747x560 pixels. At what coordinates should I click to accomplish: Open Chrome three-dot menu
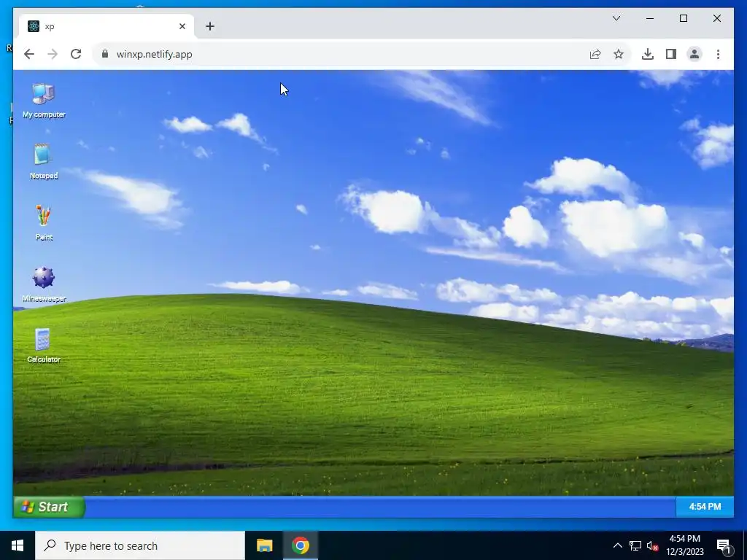pyautogui.click(x=718, y=54)
